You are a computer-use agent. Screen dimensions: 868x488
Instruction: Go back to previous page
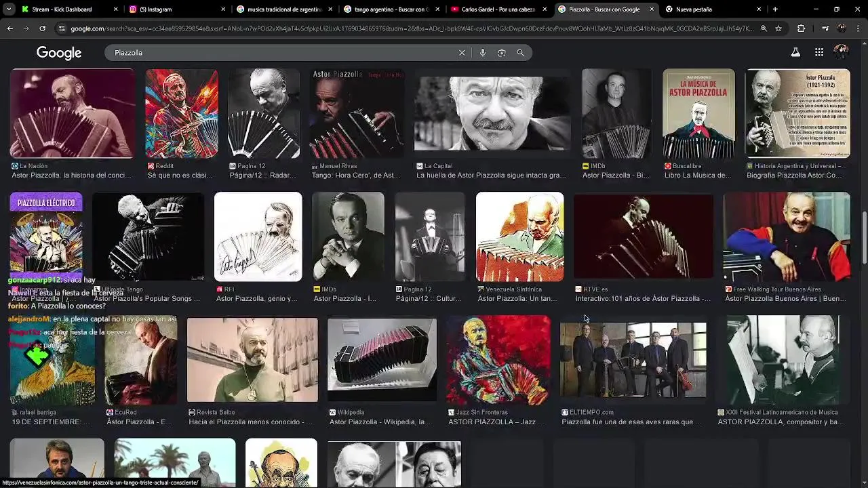[x=9, y=28]
